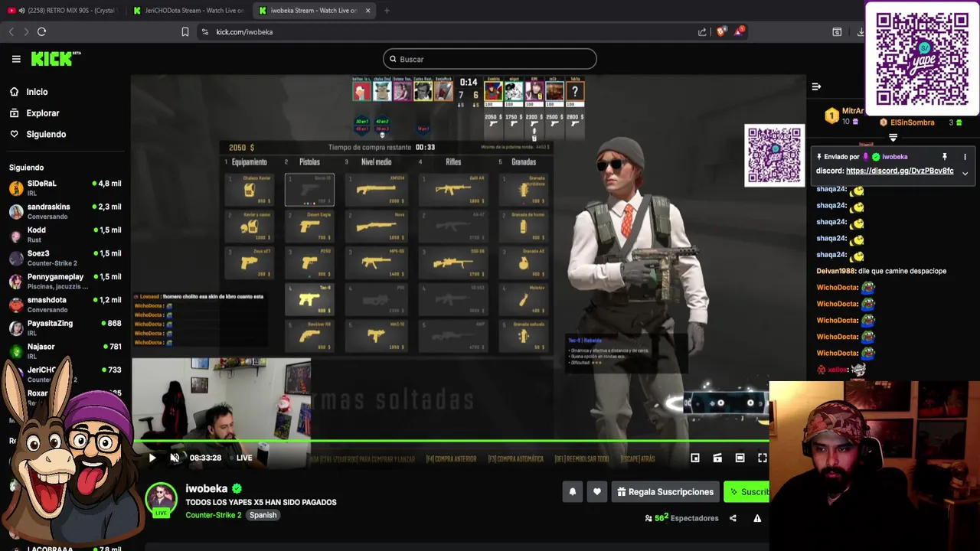Unmute the stream audio

point(175,458)
